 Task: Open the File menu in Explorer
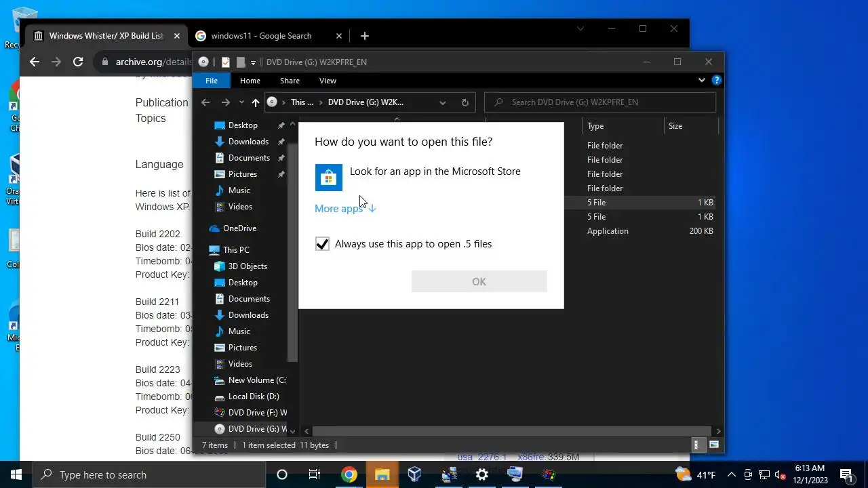[212, 81]
